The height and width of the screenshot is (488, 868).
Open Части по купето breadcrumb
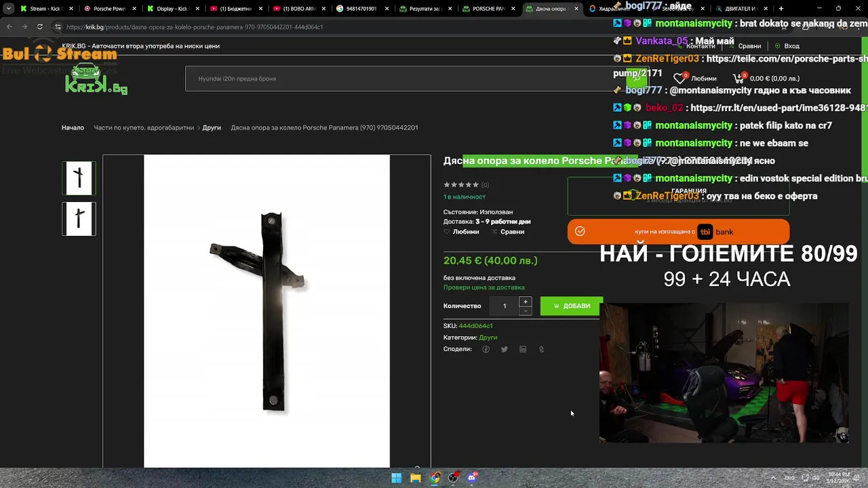(144, 127)
